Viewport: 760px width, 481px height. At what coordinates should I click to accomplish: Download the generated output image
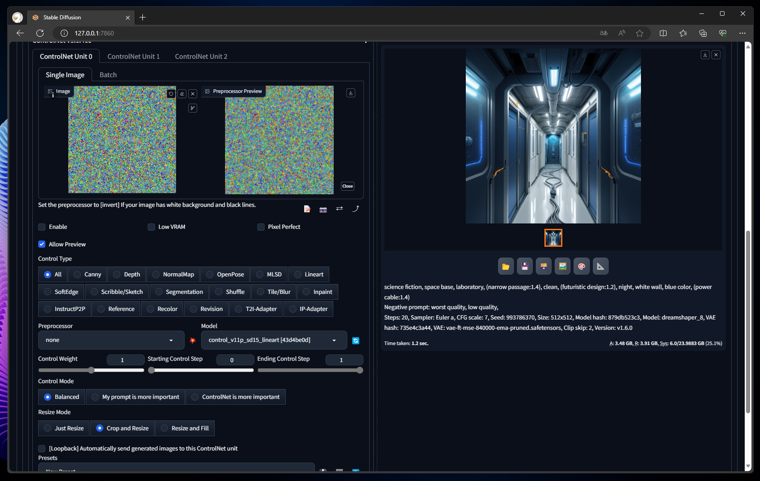705,55
